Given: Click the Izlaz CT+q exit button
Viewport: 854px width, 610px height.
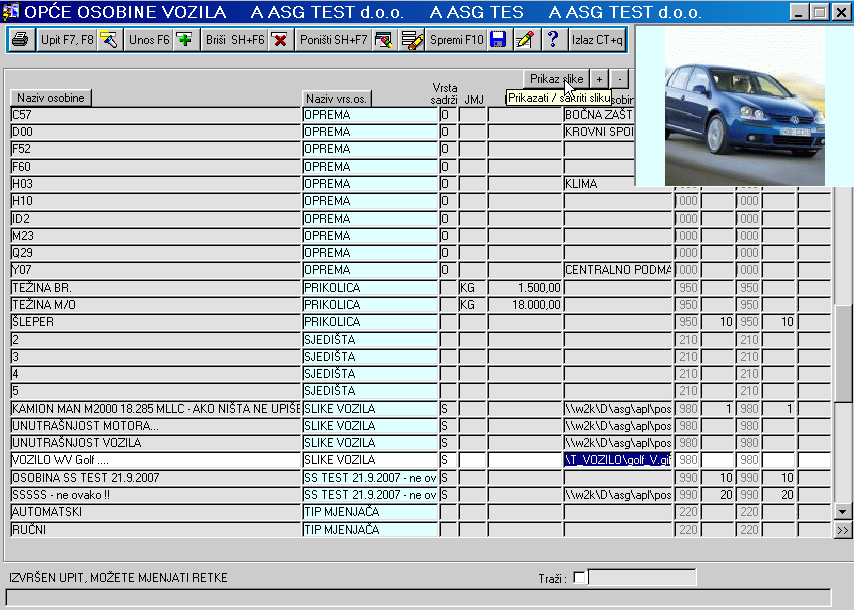Looking at the screenshot, I should [x=597, y=40].
